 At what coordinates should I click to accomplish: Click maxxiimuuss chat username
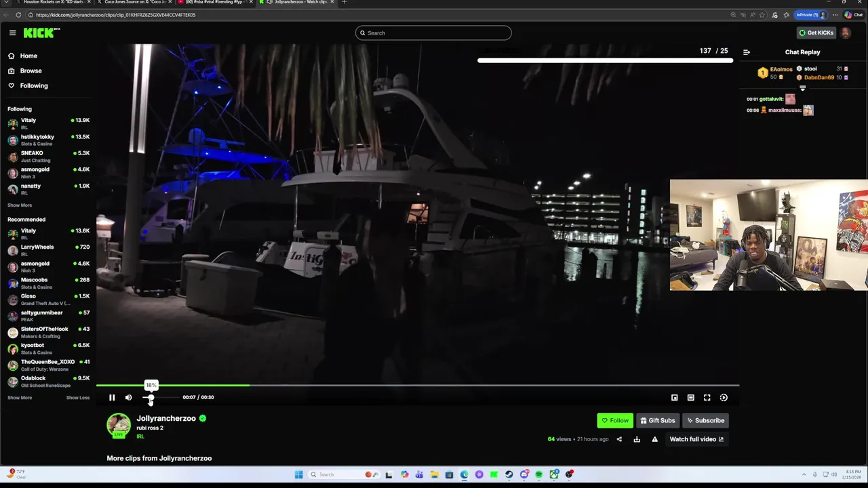pos(785,110)
